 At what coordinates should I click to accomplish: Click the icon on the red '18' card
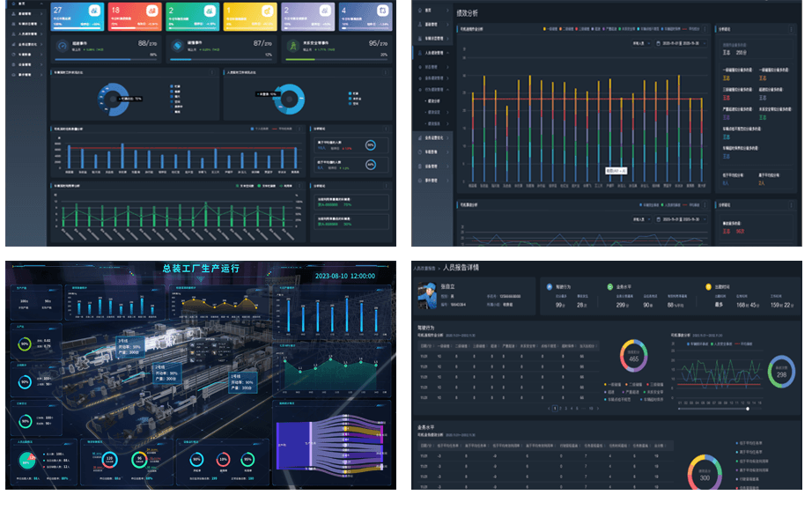pos(151,11)
